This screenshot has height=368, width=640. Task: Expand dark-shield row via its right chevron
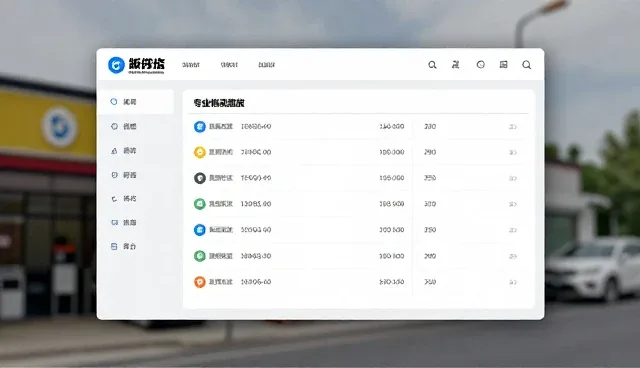click(513, 178)
